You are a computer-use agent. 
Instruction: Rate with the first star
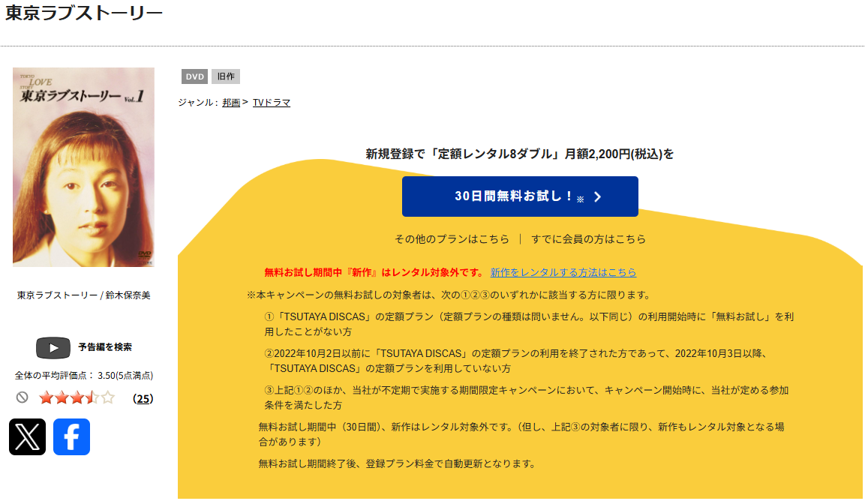point(47,397)
